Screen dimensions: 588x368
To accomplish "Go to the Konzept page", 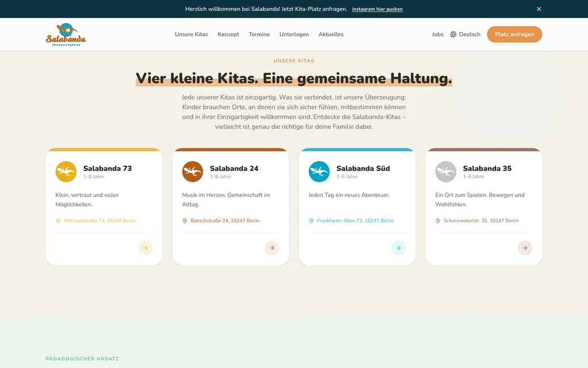I will [229, 34].
